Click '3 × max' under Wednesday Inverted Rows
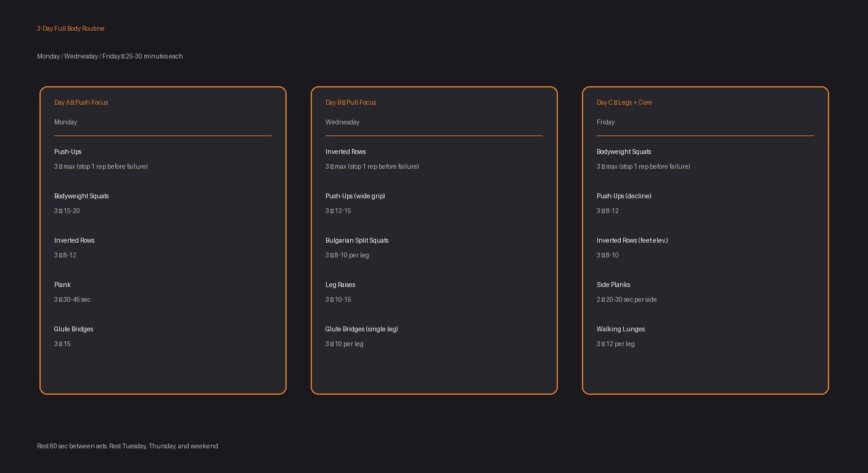The width and height of the screenshot is (868, 473). click(372, 166)
